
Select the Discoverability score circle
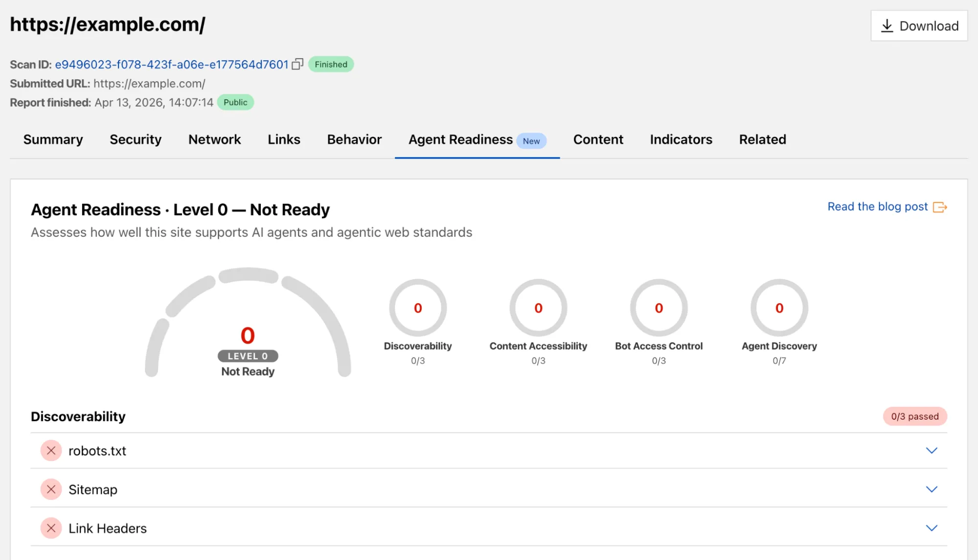click(x=418, y=308)
